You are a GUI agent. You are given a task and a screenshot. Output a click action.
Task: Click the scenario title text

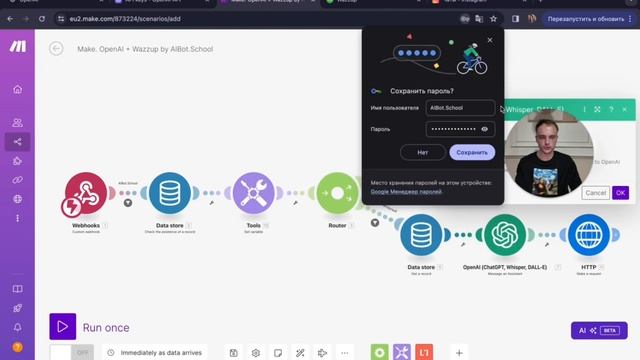(145, 49)
